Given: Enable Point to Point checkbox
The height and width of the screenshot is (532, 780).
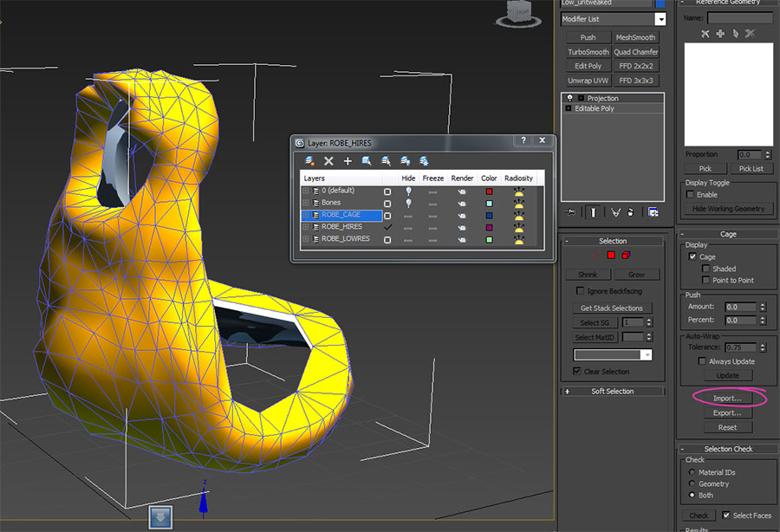Looking at the screenshot, I should (x=705, y=280).
